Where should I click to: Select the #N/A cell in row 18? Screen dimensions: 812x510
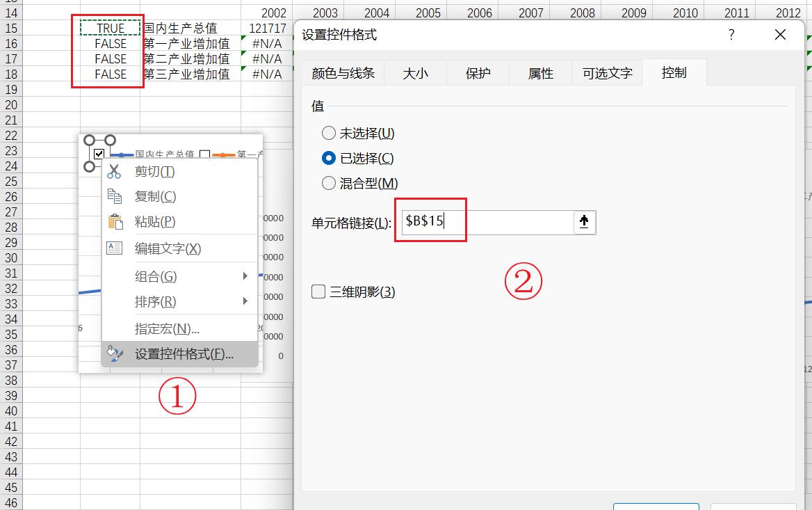[267, 74]
